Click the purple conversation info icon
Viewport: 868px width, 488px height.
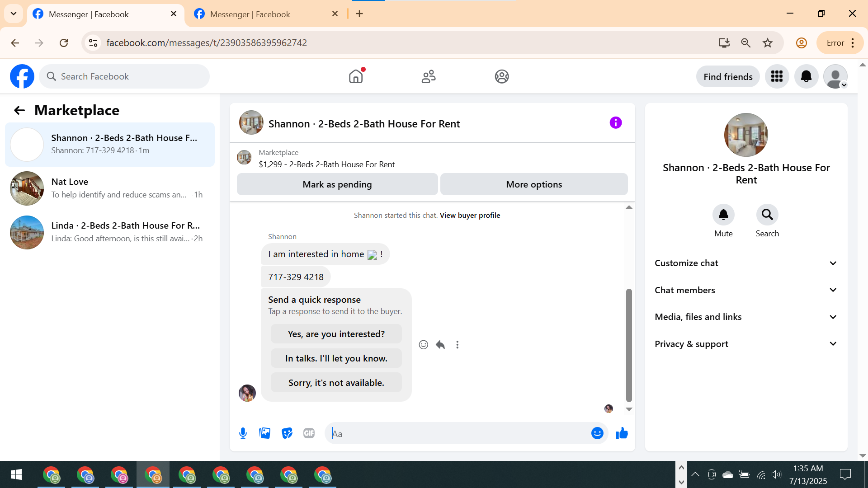tap(616, 123)
